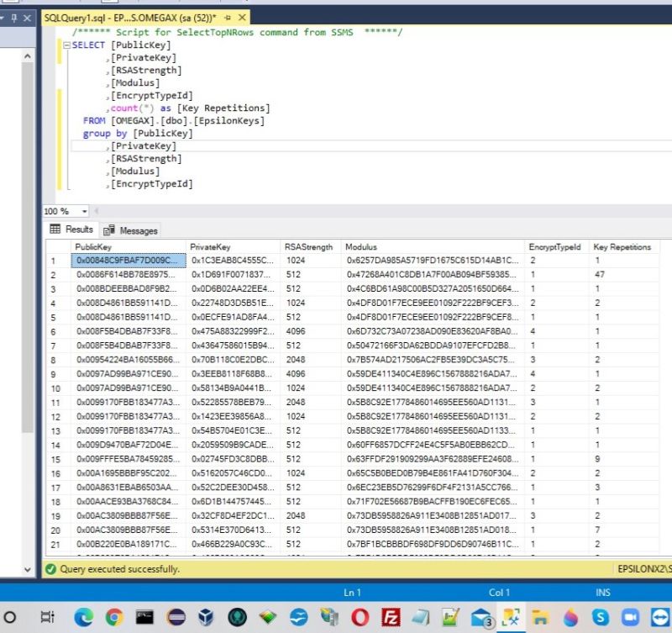Open the computer/server taskbar icon beside Opera
672x633 pixels.
[329, 617]
